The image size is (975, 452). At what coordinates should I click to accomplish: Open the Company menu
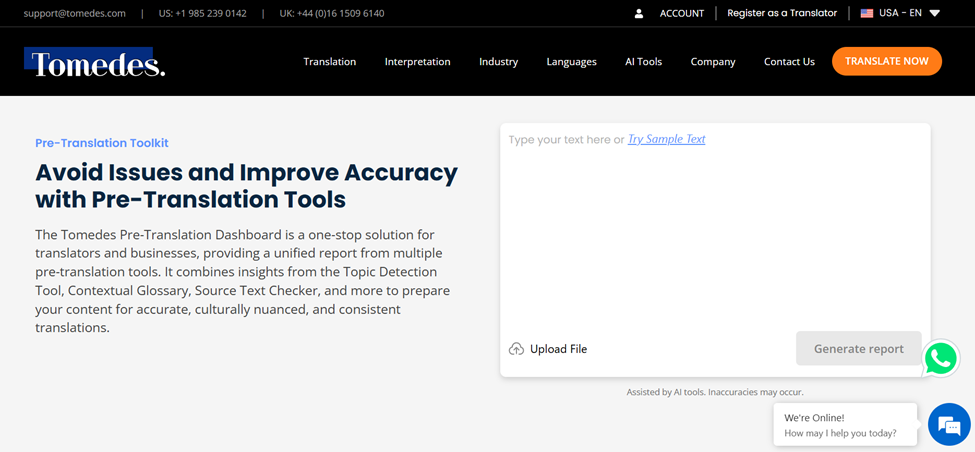(713, 62)
